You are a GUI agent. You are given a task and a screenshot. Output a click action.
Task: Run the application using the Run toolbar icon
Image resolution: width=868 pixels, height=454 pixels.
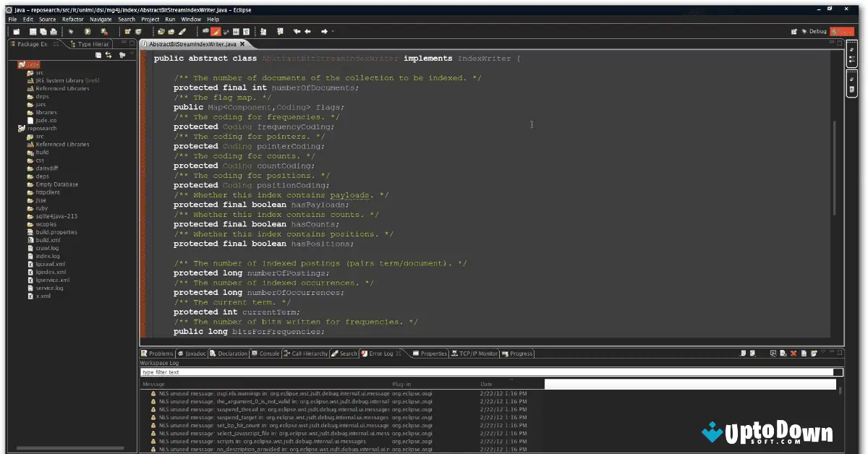(88, 31)
